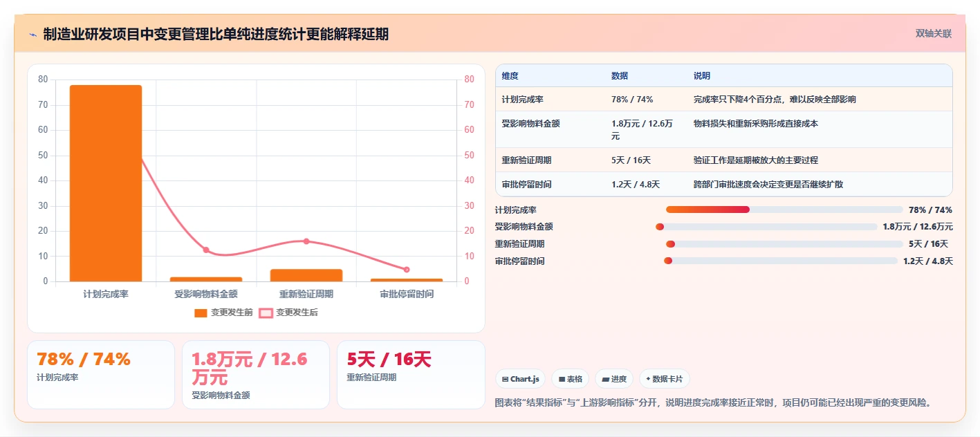Click the 重新验证周期 x-axis label
Screen dimensions: 980x437
[306, 294]
